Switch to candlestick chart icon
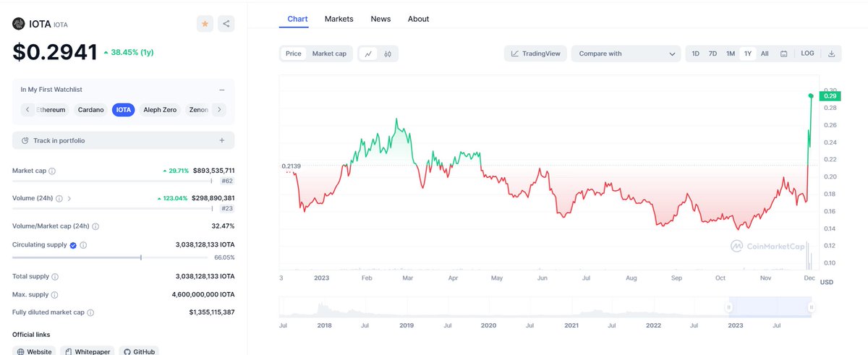Image resolution: width=868 pixels, height=355 pixels. point(388,54)
